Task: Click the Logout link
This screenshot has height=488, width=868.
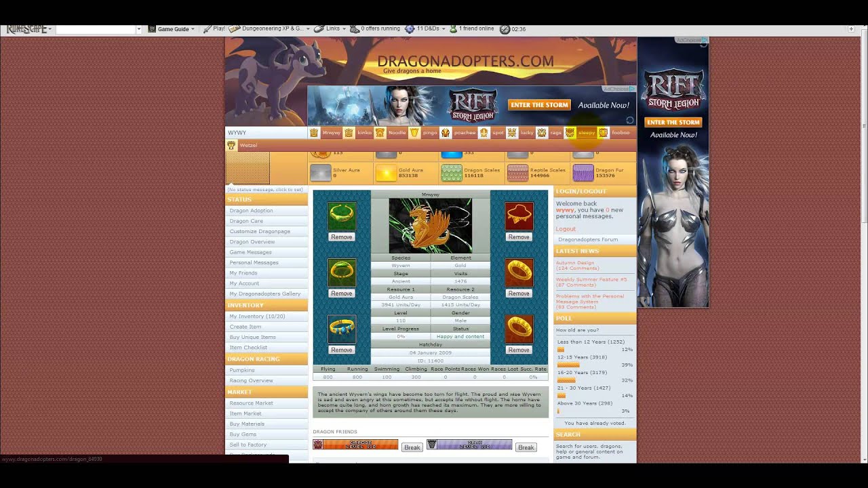Action: point(566,229)
